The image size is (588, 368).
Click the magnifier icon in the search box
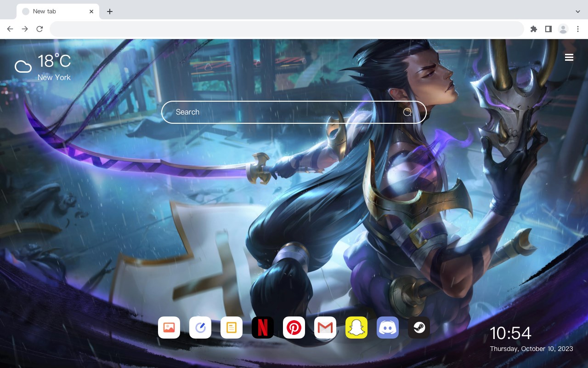407,112
